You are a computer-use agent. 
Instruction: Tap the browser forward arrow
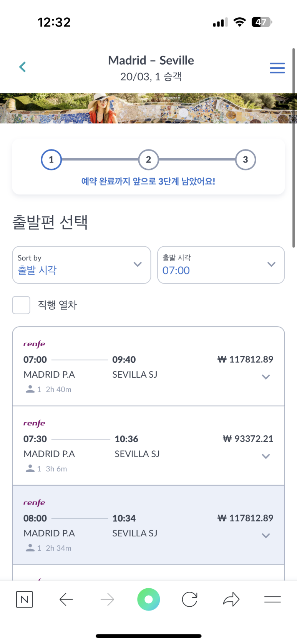107,599
